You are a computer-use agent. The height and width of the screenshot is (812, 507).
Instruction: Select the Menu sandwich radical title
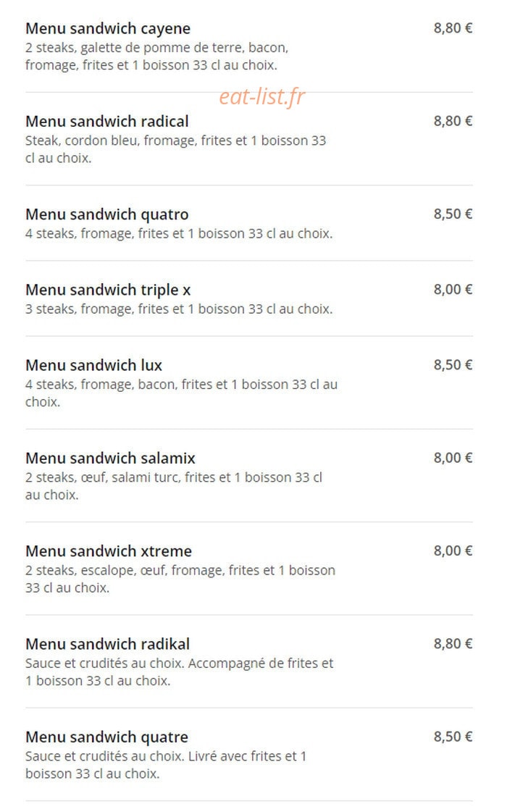106,121
